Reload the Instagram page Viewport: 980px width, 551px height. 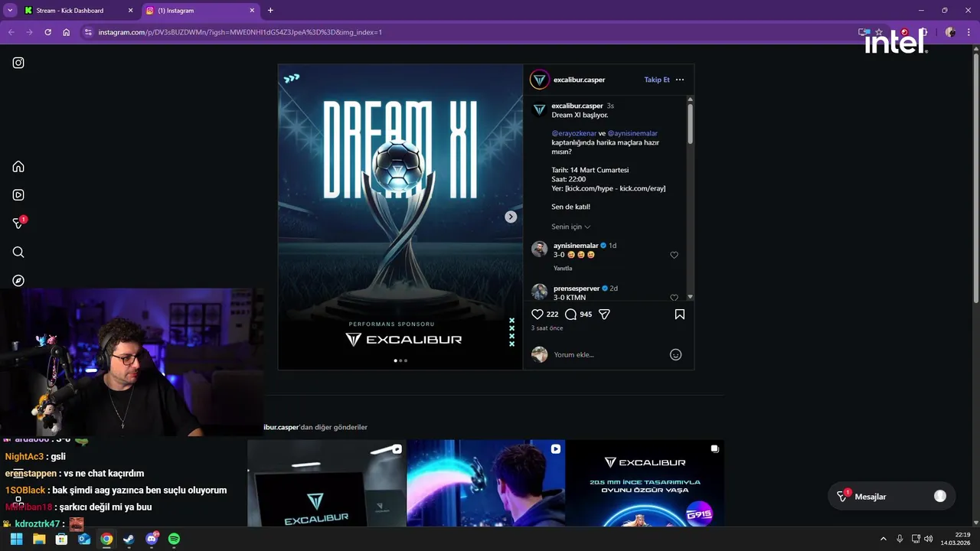coord(47,32)
